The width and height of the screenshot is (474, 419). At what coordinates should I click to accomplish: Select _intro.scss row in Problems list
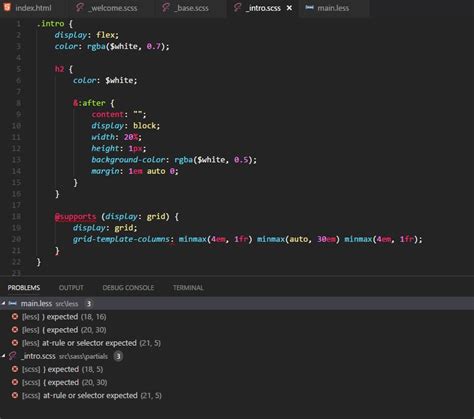[x=237, y=356]
